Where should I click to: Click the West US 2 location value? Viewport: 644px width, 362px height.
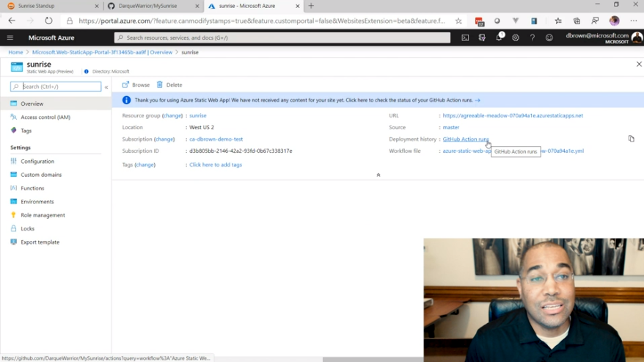click(202, 128)
